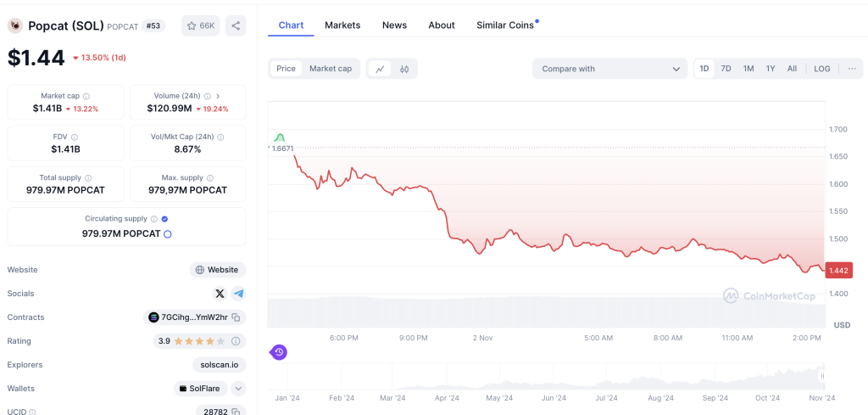Screen dimensions: 868x415
Task: Click the Circulating supply info icon
Action: (154, 219)
